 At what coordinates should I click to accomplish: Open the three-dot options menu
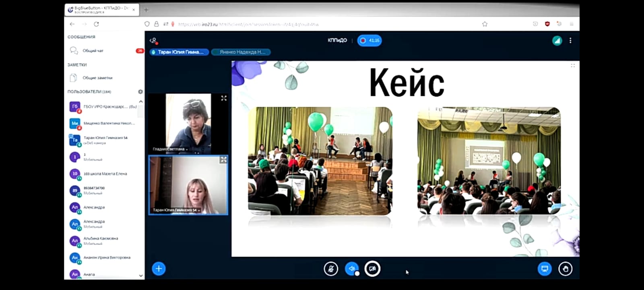click(x=570, y=41)
